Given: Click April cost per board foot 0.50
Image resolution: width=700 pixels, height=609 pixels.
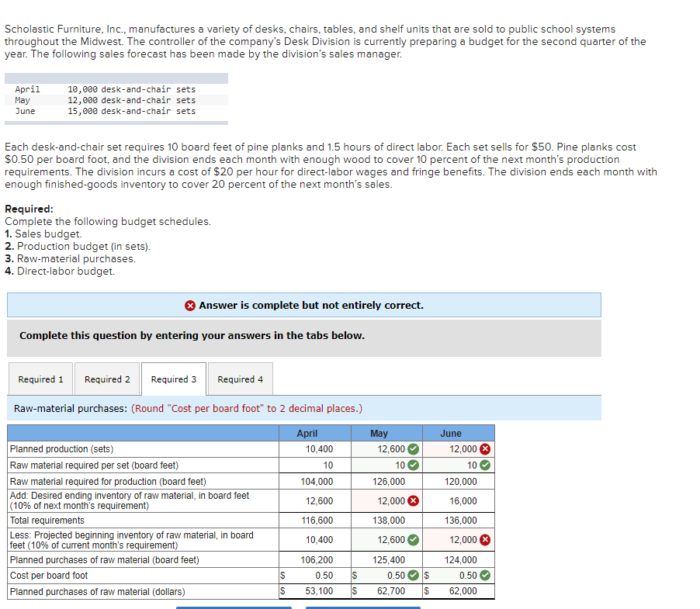Looking at the screenshot, I should click(324, 576).
